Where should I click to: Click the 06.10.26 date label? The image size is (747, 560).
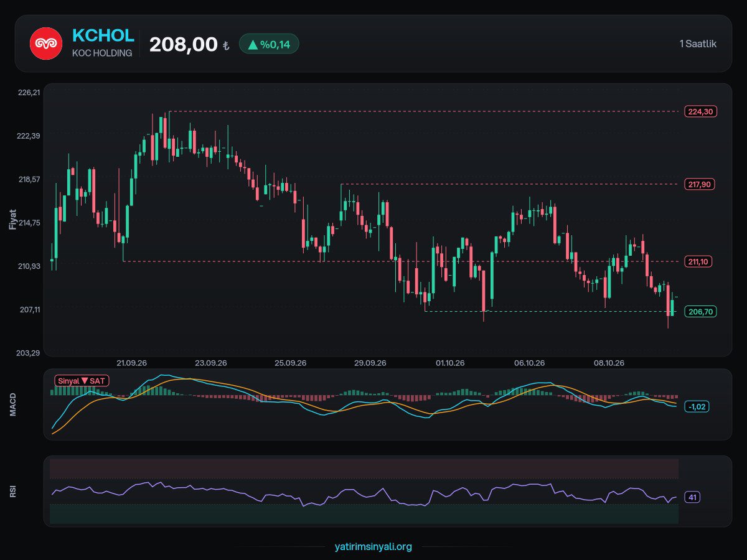[530, 363]
